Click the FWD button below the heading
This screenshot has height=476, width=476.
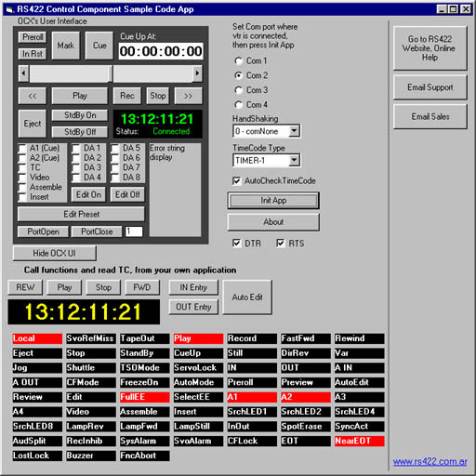pos(142,287)
